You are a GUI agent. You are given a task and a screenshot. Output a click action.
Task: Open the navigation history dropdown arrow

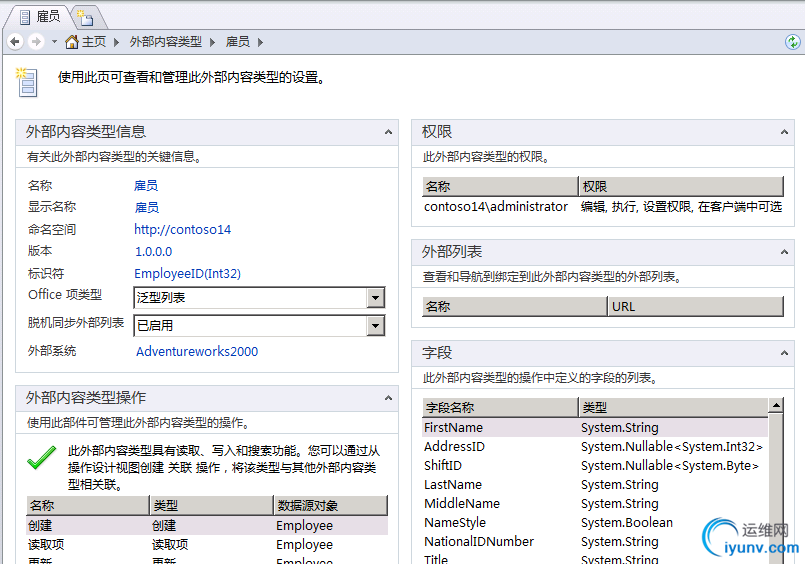point(54,42)
